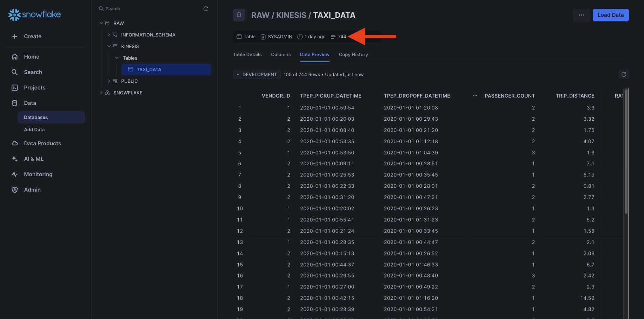The width and height of the screenshot is (644, 319).
Task: Click the TAXI_DATA table icon in tree
Action: (x=131, y=69)
